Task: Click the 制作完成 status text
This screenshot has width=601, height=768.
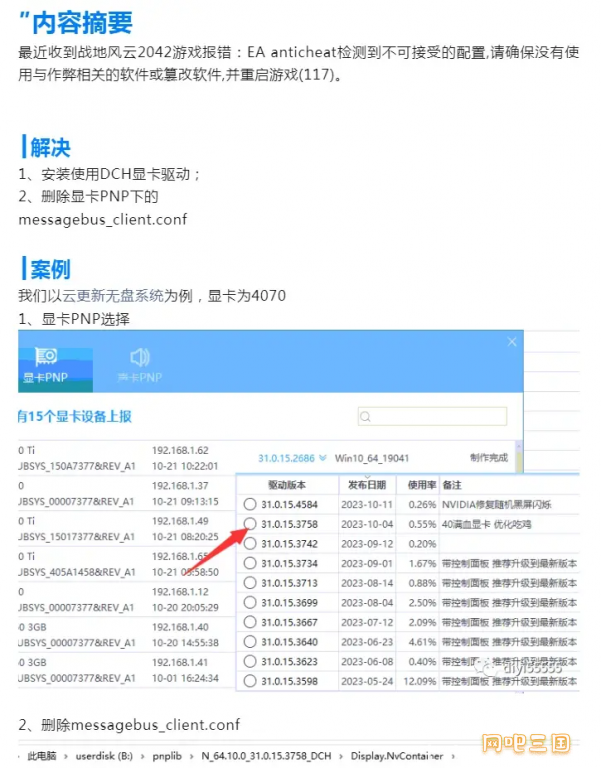Action: pyautogui.click(x=489, y=457)
